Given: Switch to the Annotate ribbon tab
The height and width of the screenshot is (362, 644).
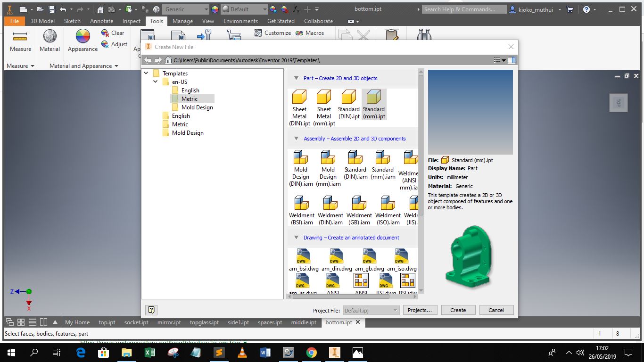Looking at the screenshot, I should pos(101,21).
